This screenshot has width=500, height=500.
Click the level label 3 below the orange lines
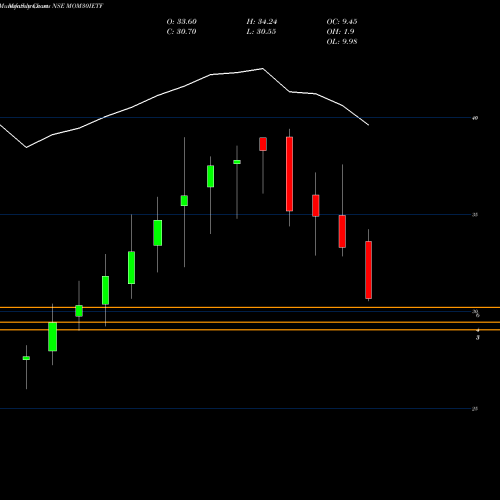(478, 338)
